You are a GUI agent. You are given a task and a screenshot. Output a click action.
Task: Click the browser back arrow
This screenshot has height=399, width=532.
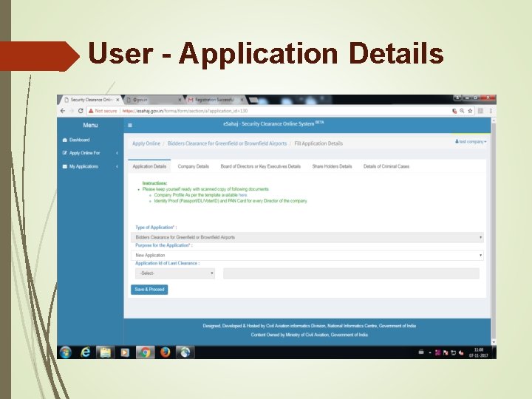(63, 111)
